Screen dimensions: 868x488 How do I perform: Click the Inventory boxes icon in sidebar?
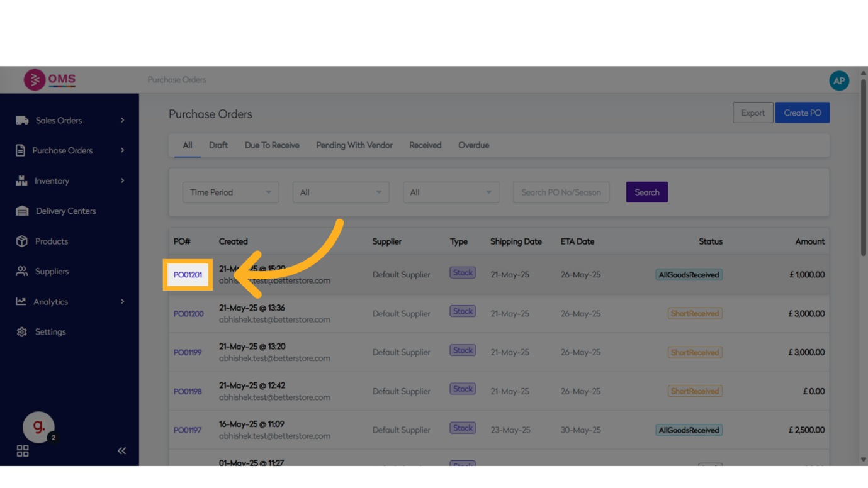point(21,181)
